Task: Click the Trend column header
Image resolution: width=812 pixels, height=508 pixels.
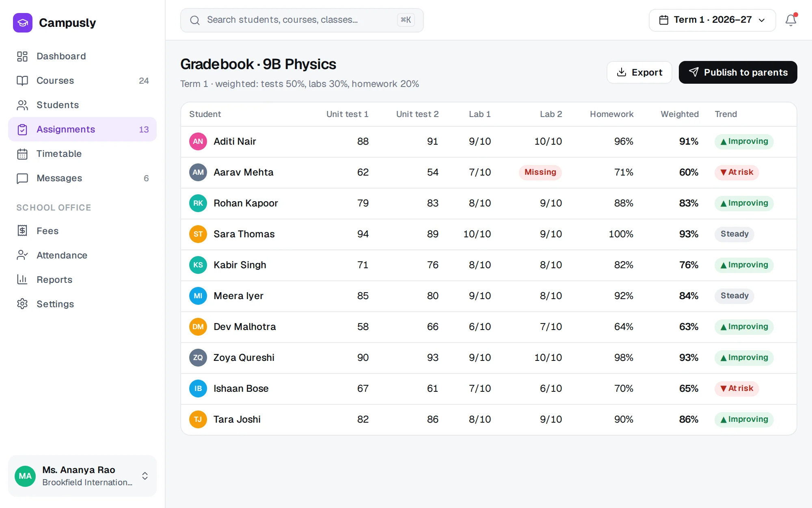Action: pyautogui.click(x=726, y=114)
